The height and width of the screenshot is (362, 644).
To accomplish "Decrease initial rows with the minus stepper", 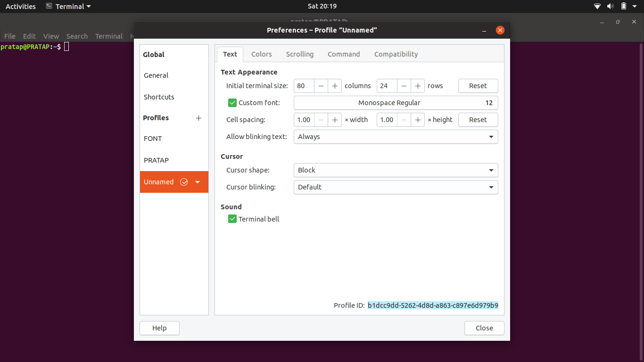I will click(404, 86).
